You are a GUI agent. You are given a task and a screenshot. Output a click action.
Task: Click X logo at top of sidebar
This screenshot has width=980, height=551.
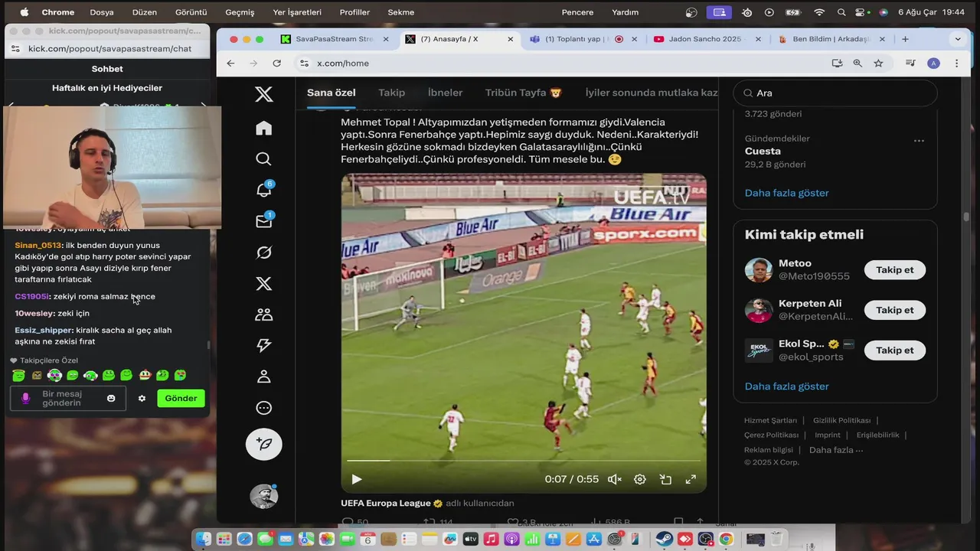tap(263, 94)
